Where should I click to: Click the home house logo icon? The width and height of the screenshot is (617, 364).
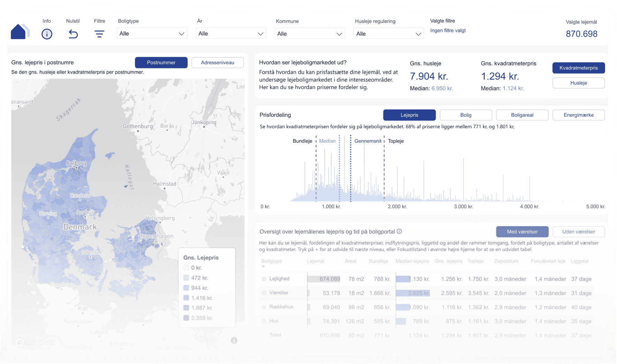pos(20,32)
